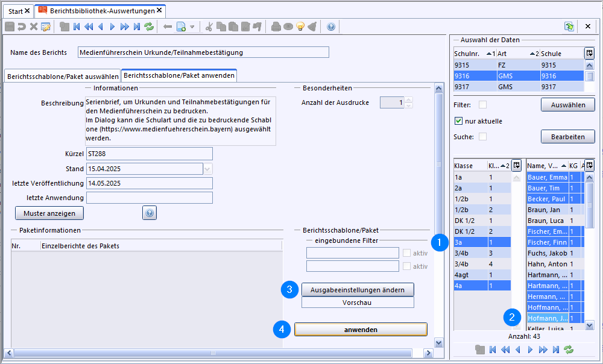
Task: Jump back several records in main toolbar
Action: pos(89,27)
